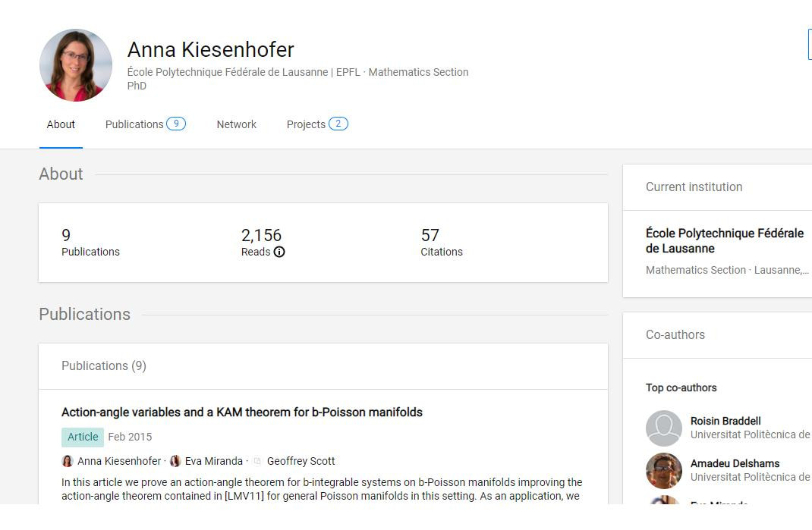
Task: Click Anna Kiesenhofer's small author avatar
Action: click(x=68, y=461)
